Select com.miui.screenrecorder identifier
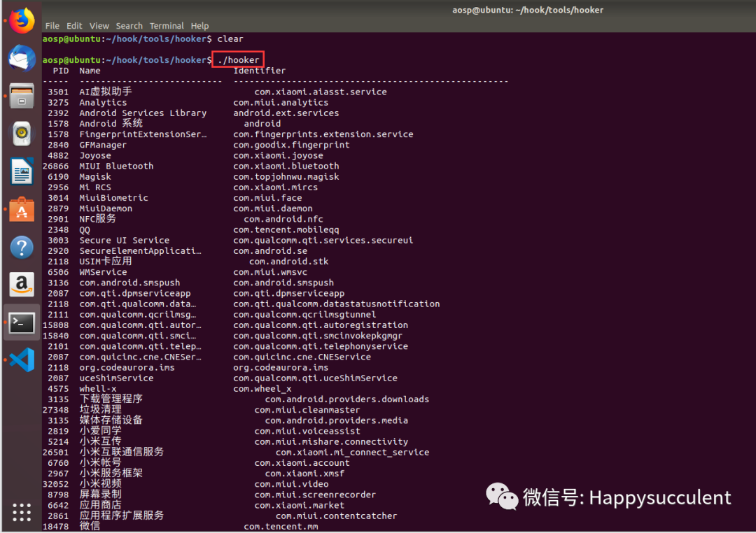Screen dimensions: 756x533 [x=315, y=495]
